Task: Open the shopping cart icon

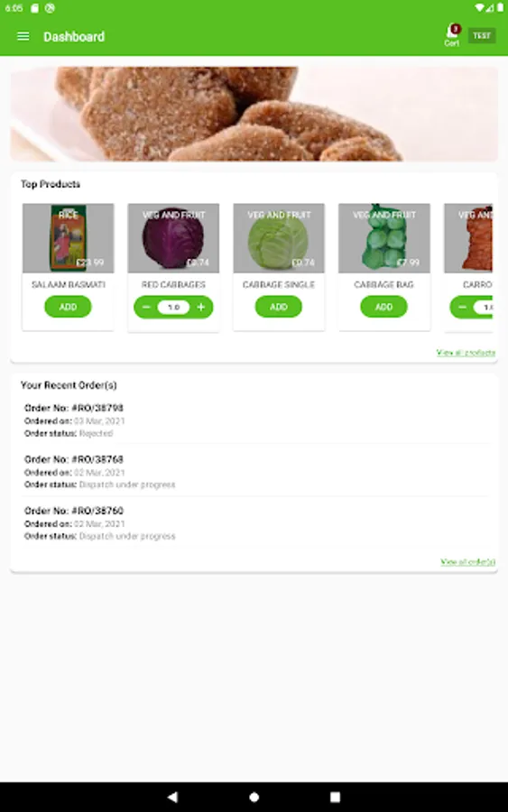Action: click(x=451, y=34)
